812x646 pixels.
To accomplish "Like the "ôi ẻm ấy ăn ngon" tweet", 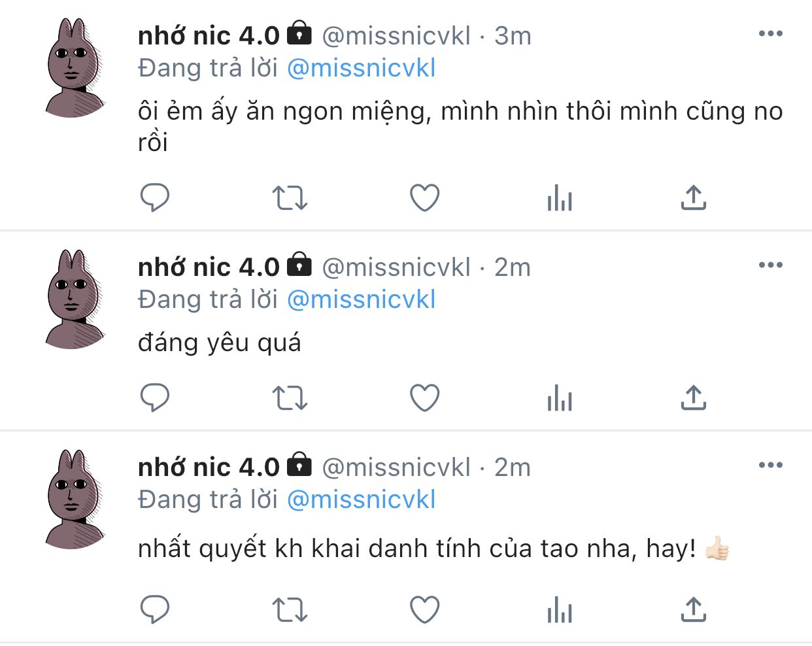I will pos(424,197).
